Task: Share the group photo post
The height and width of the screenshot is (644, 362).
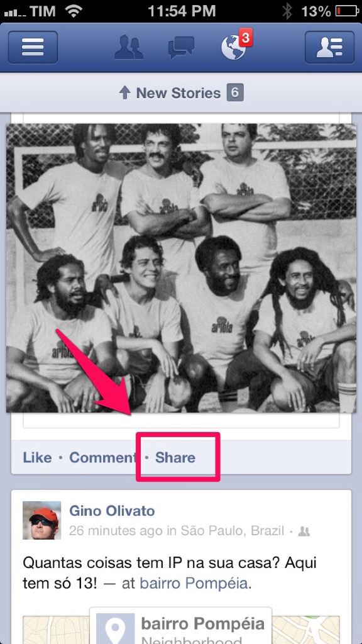Action: click(175, 458)
